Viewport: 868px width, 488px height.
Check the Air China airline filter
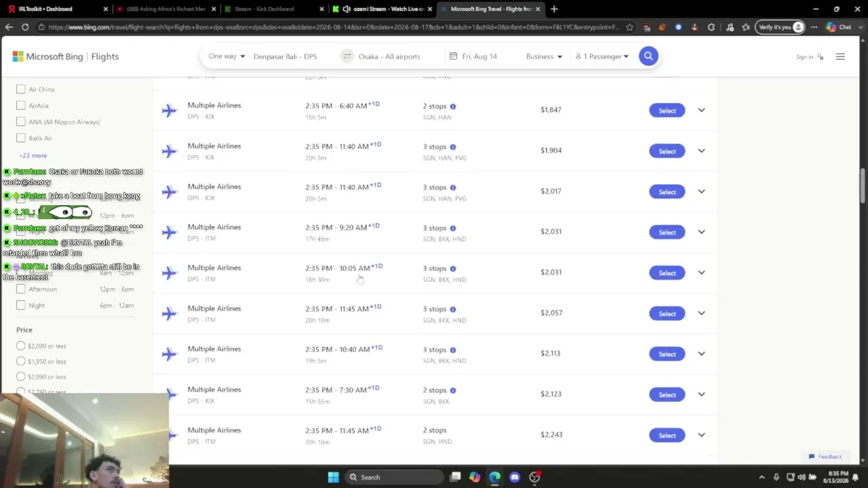click(21, 89)
